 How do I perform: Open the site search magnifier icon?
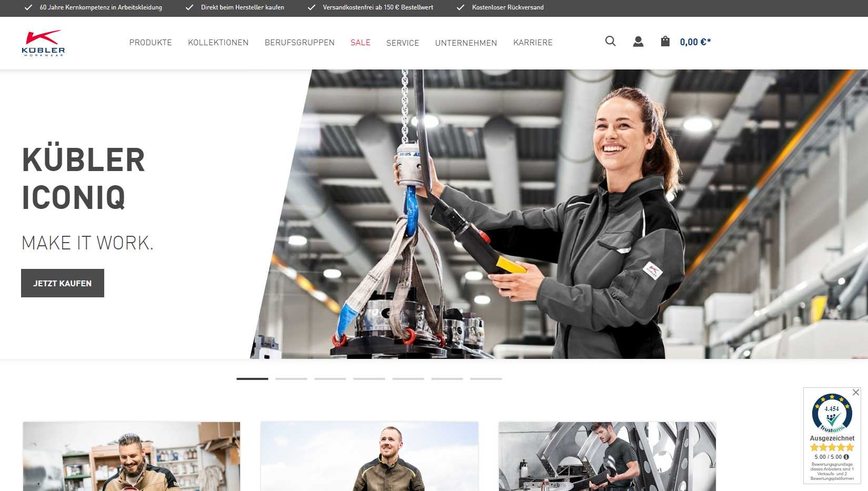610,41
